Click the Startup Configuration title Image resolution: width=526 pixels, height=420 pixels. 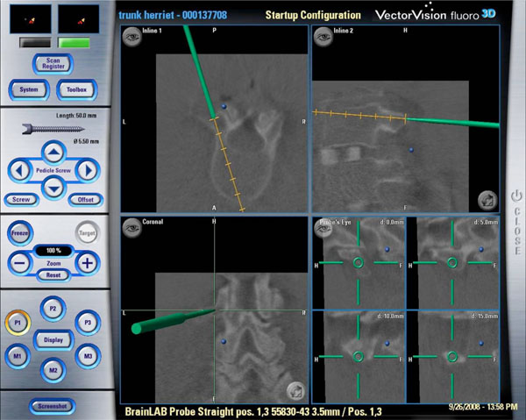click(x=313, y=15)
